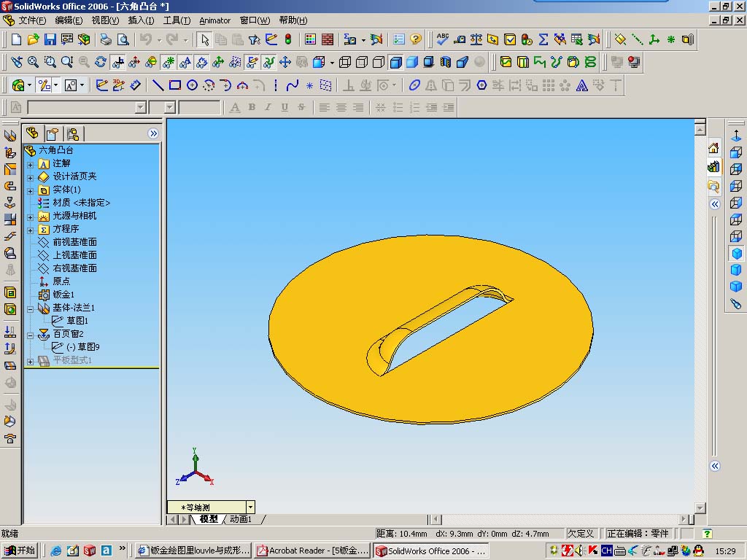Viewport: 747px width, 560px height.
Task: Toggle right text alignment
Action: [x=357, y=107]
